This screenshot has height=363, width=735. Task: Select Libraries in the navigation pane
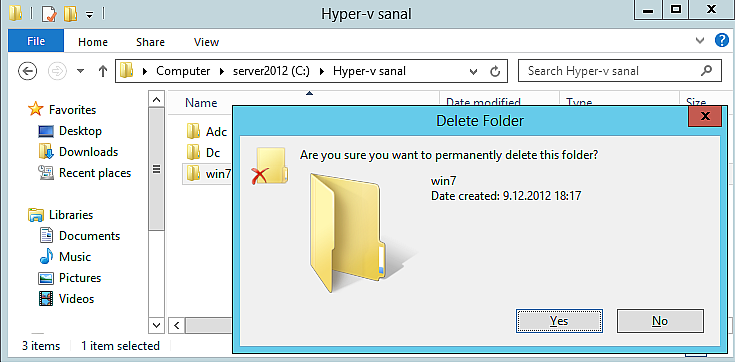point(71,215)
